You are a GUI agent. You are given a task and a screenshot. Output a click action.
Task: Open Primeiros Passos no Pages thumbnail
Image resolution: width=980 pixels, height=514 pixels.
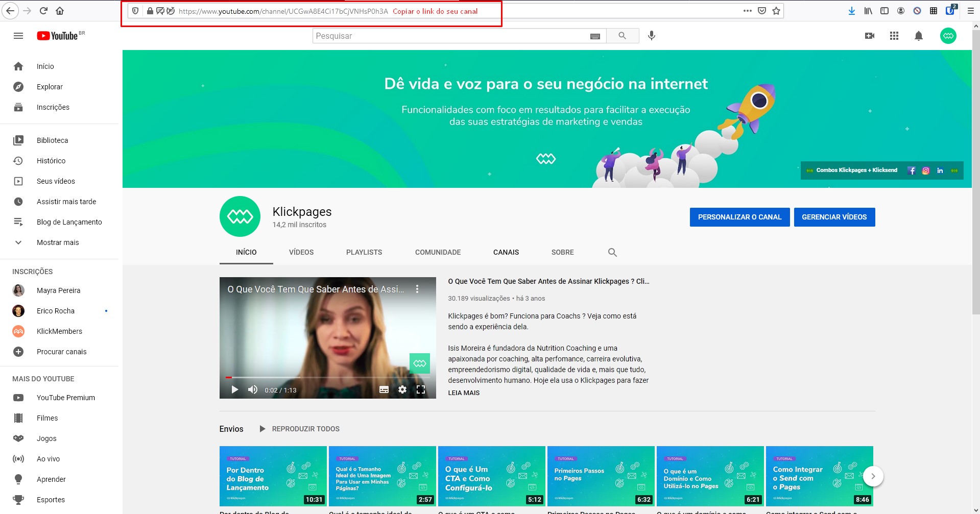[x=601, y=476]
